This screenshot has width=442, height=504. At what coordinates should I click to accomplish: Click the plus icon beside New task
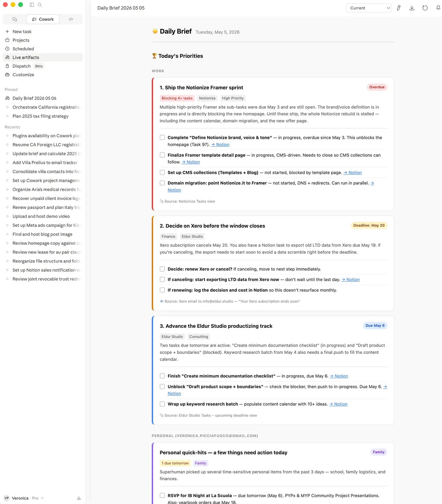coord(7,32)
